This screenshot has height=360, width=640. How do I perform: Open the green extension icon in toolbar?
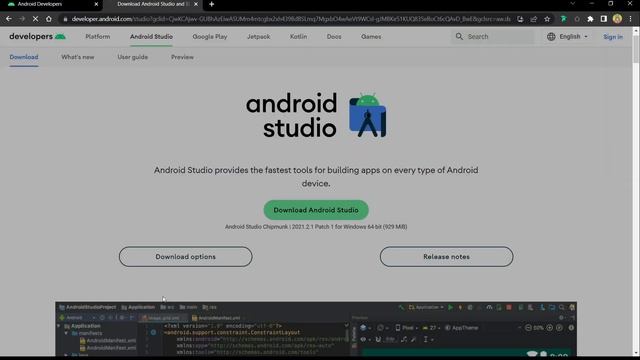(x=564, y=19)
